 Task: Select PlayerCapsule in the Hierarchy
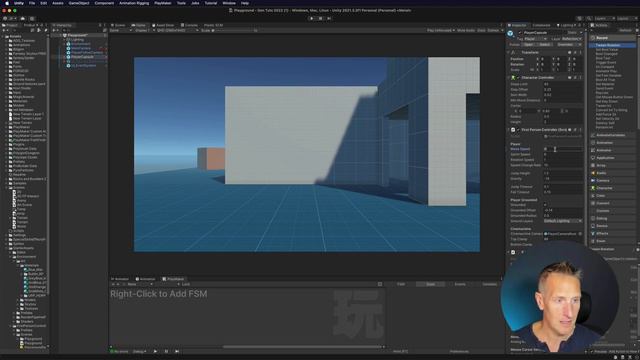click(82, 57)
